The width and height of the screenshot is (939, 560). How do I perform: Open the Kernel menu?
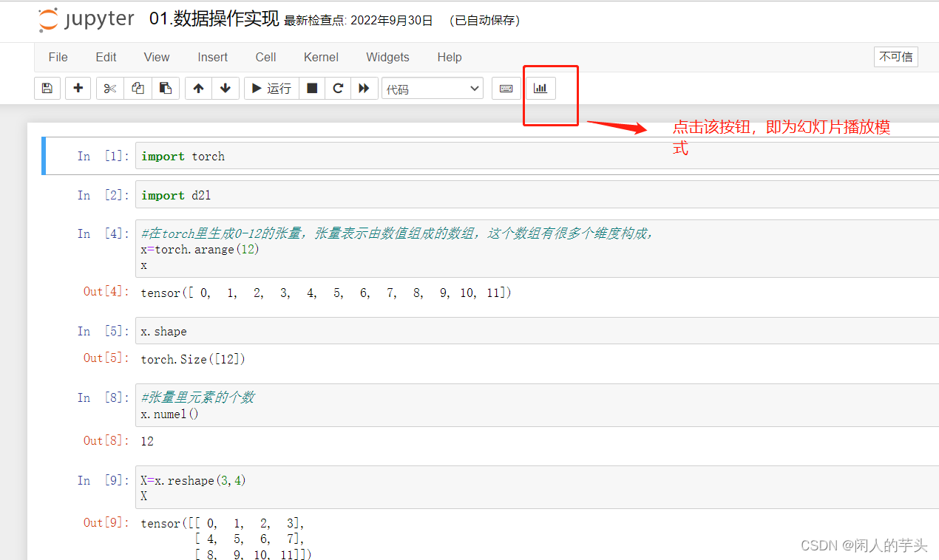pos(320,57)
